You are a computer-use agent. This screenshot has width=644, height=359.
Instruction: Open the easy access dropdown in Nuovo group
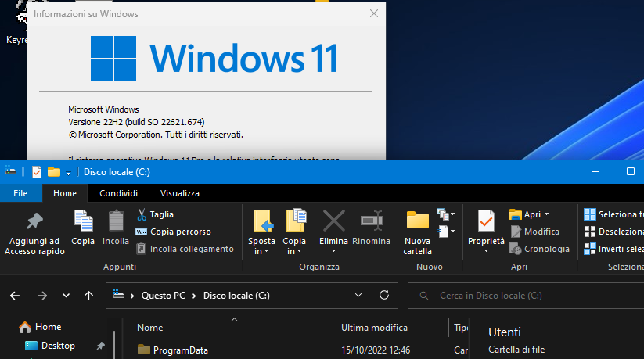445,232
